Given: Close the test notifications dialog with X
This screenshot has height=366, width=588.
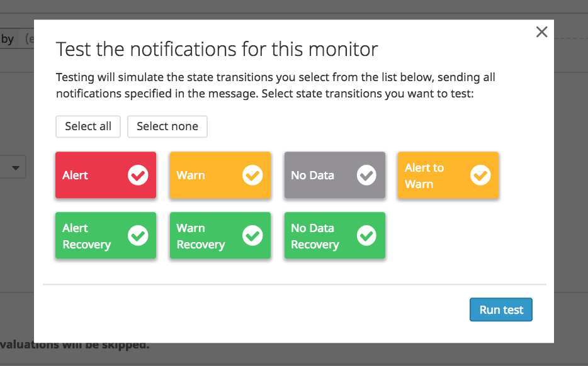Looking at the screenshot, I should [x=541, y=32].
